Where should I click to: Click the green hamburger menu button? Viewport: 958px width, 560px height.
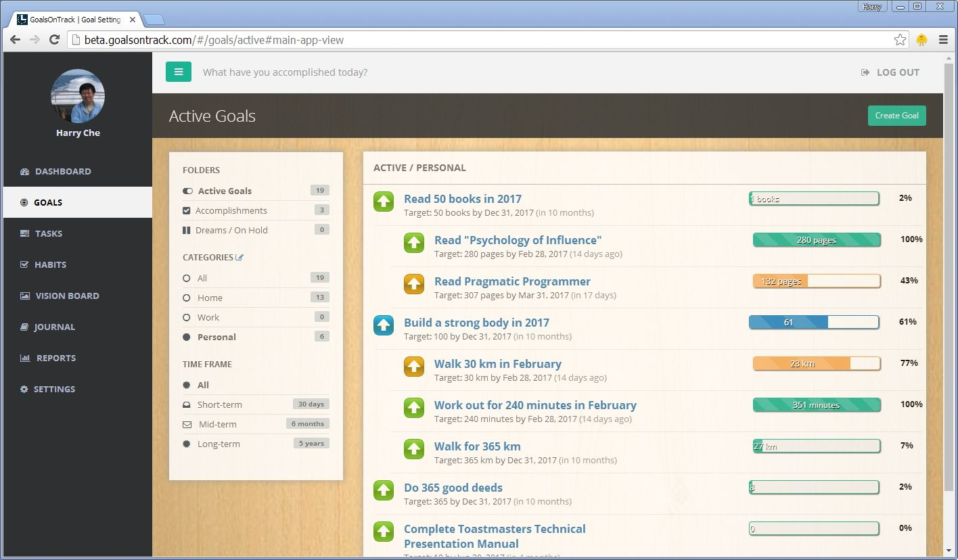(179, 72)
